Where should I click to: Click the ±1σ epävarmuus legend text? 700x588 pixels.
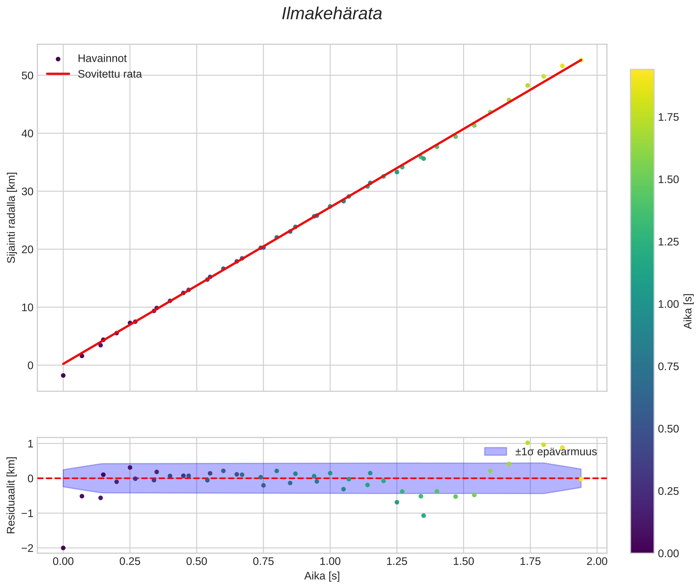(x=556, y=452)
